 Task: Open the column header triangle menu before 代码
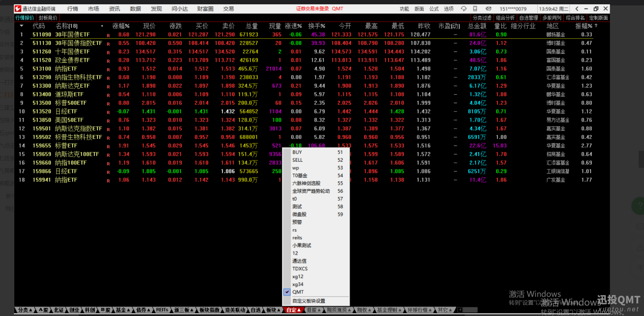(x=22, y=26)
